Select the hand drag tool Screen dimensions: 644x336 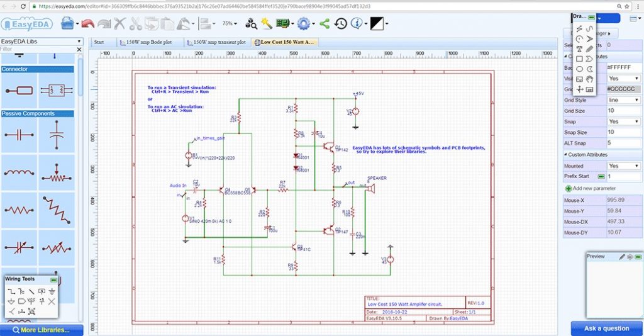(590, 79)
